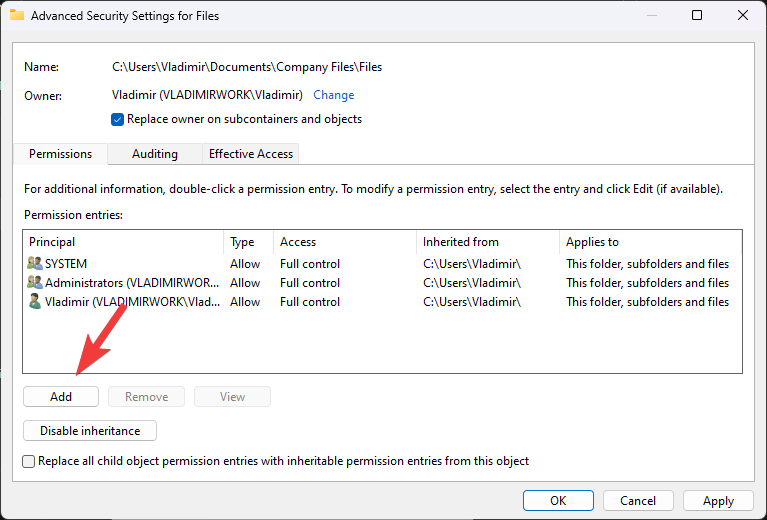This screenshot has width=767, height=520.
Task: Sort entries by Inherited from column
Action: [x=486, y=242]
